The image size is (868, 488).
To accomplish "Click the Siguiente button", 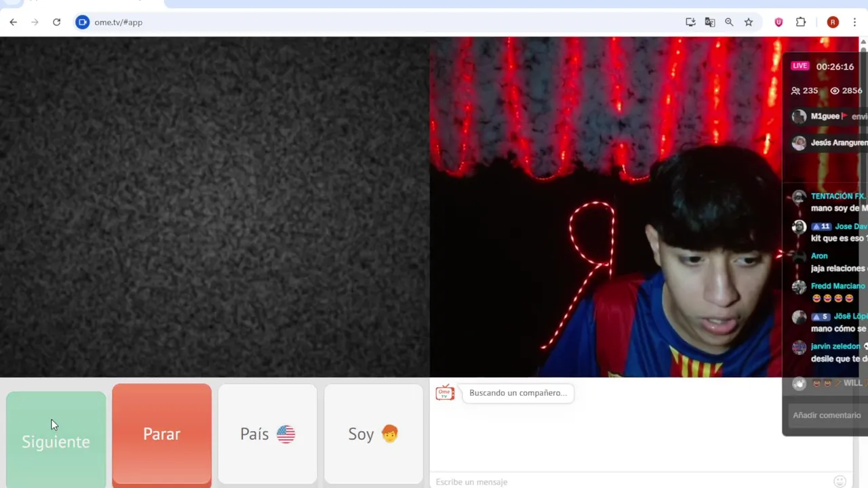I will point(56,439).
